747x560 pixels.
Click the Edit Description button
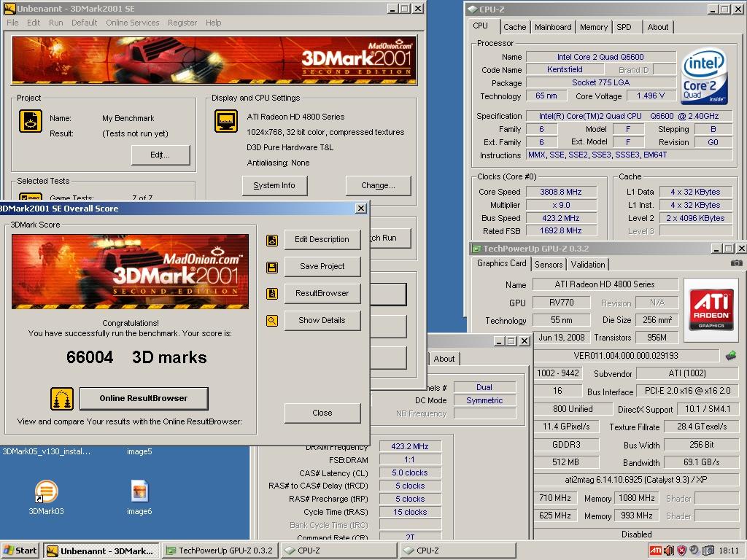322,239
